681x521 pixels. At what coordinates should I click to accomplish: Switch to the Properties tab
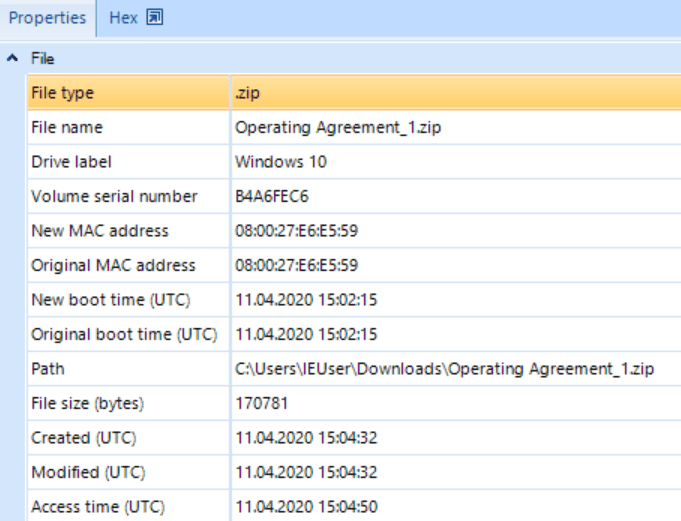48,18
